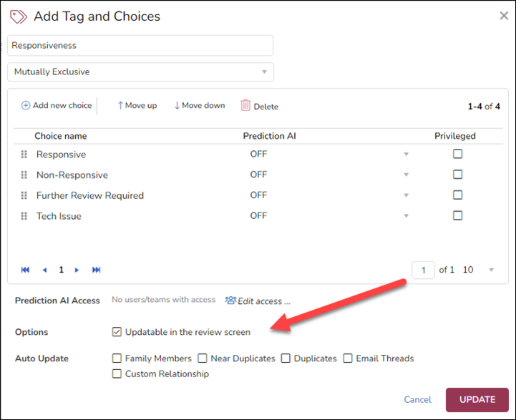This screenshot has height=420, width=516.
Task: Mark Responsive as Privileged
Action: (457, 154)
